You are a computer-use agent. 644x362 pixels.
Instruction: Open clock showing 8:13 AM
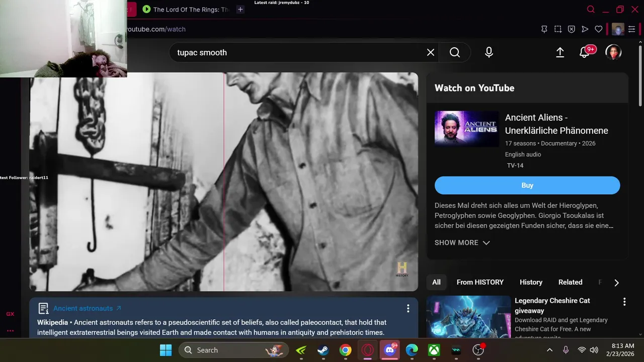coord(620,350)
